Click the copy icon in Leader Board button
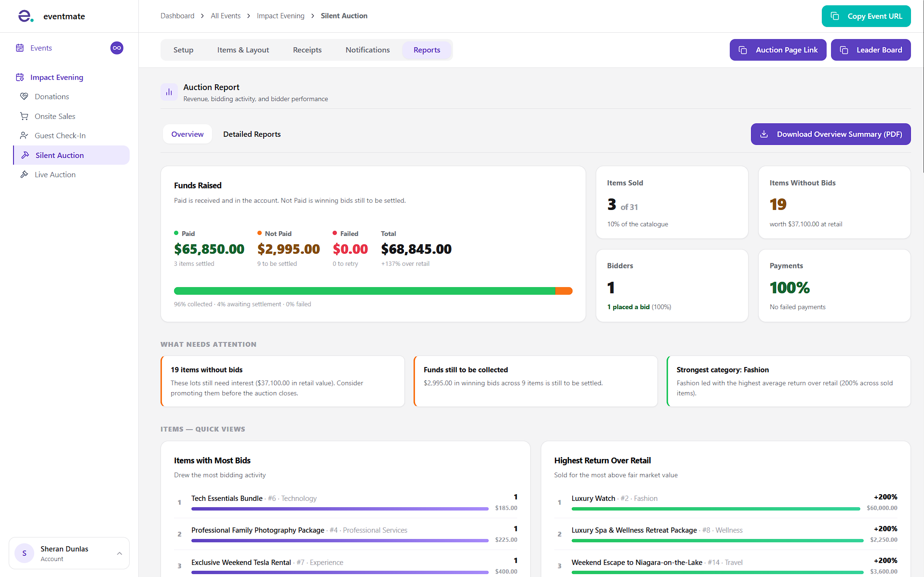 point(844,50)
